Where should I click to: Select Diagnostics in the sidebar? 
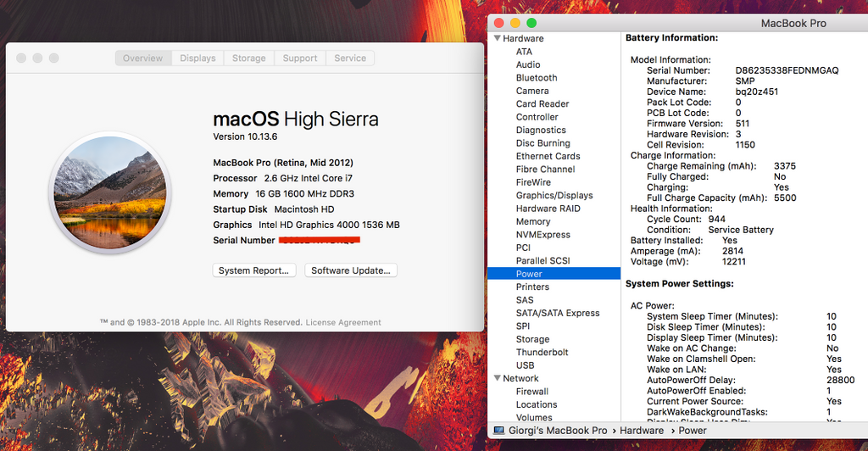click(x=541, y=130)
